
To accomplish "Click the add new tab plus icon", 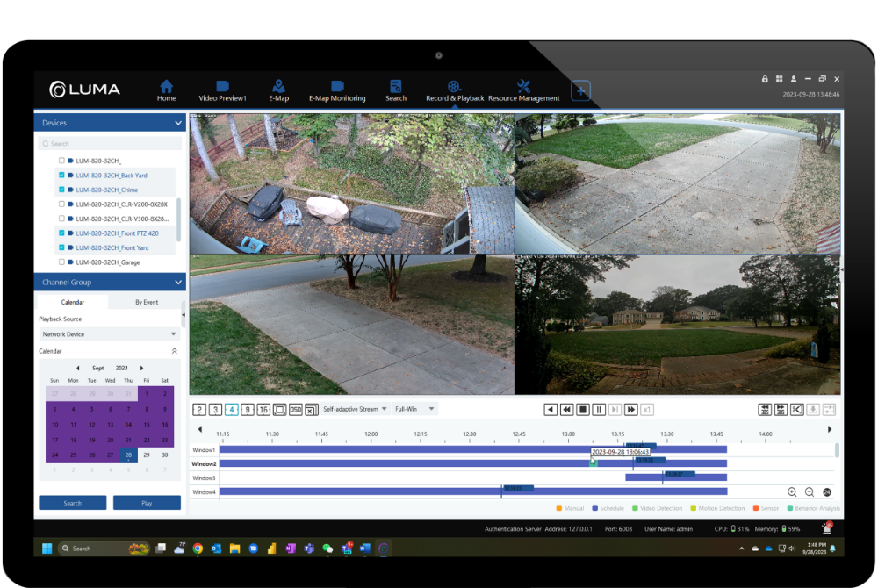I will [580, 90].
